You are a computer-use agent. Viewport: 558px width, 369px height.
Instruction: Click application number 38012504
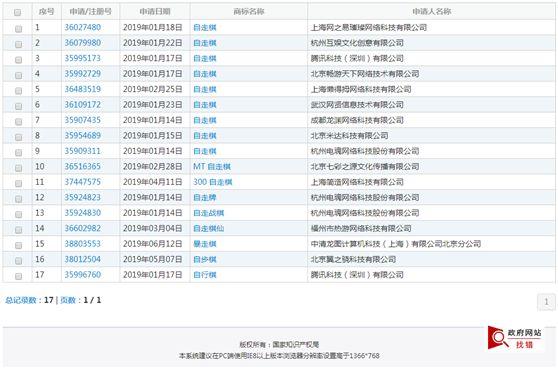coord(83,259)
